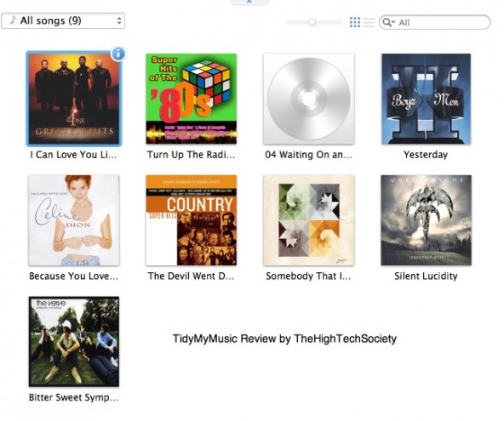Select the Country Super Hits cover
This screenshot has width=504, height=421.
pyautogui.click(x=192, y=220)
